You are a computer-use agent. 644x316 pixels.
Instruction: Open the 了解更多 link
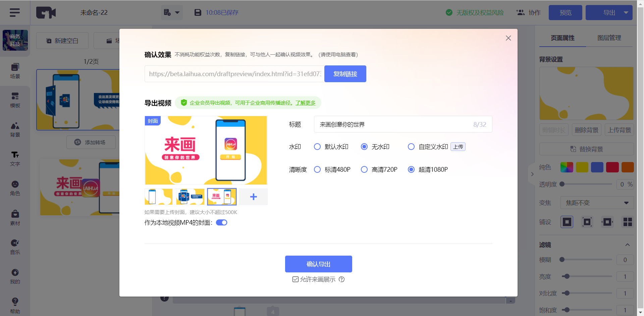point(305,103)
